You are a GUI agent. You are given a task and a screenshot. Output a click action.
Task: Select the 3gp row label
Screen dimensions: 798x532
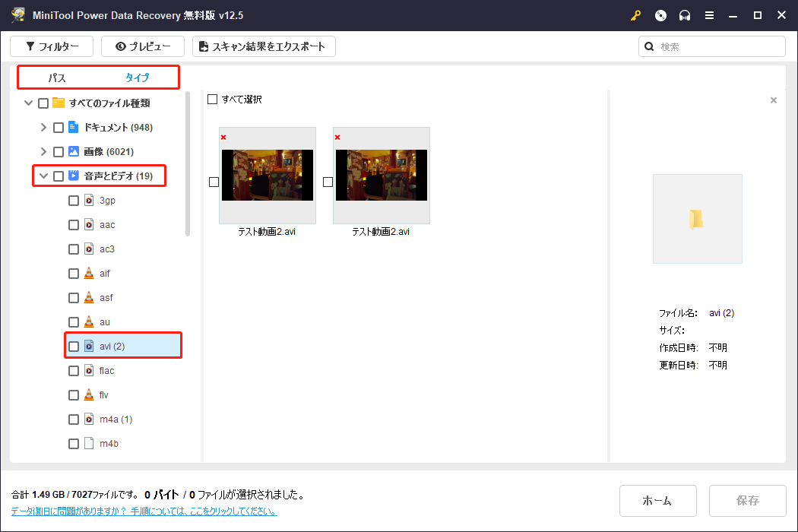point(107,200)
